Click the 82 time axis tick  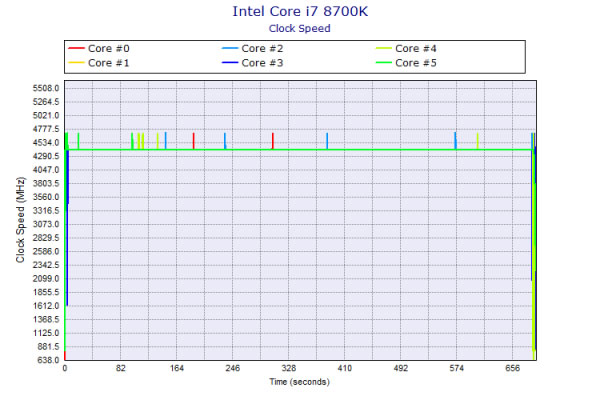(x=121, y=368)
